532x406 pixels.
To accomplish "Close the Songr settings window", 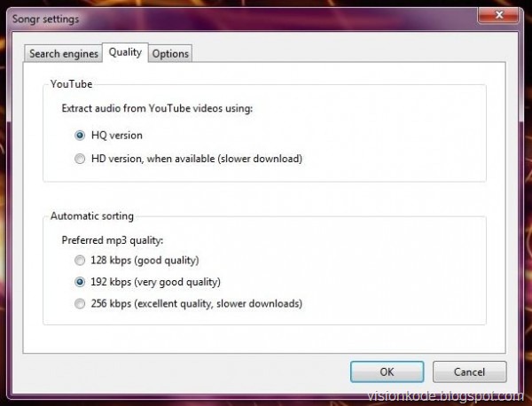I will 498,15.
